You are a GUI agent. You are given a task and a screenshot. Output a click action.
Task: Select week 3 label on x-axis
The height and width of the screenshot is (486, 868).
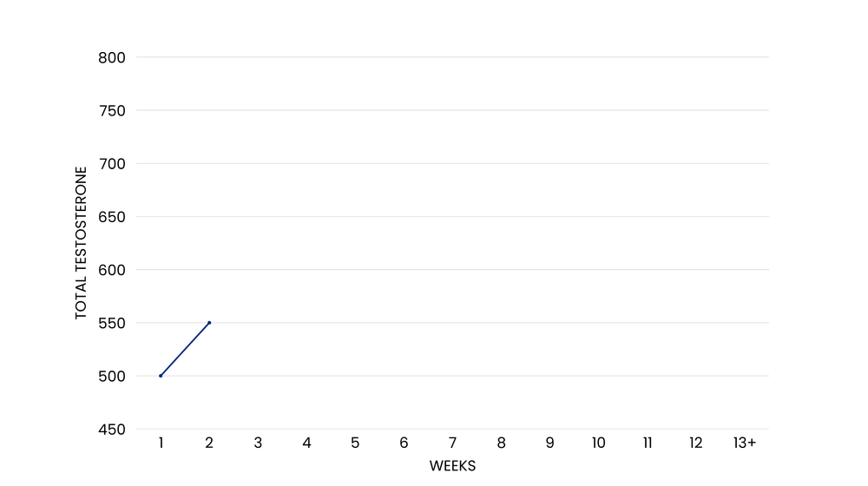pyautogui.click(x=258, y=443)
